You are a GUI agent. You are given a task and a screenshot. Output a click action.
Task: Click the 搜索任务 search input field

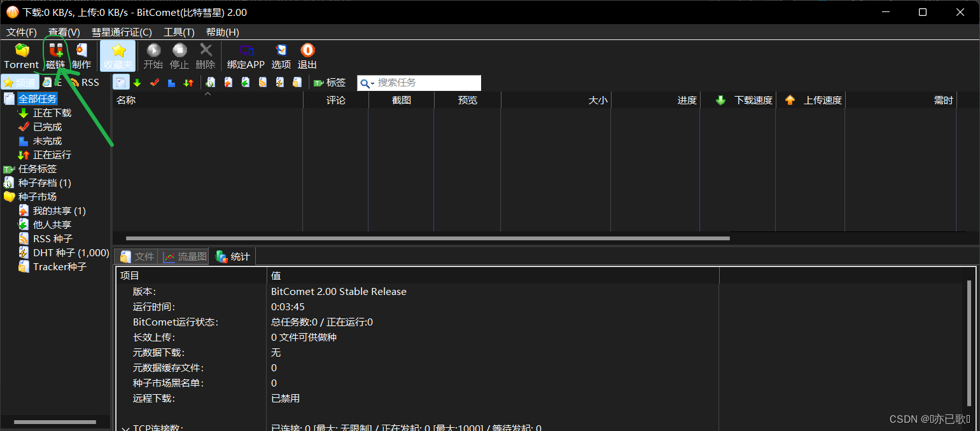click(x=428, y=83)
